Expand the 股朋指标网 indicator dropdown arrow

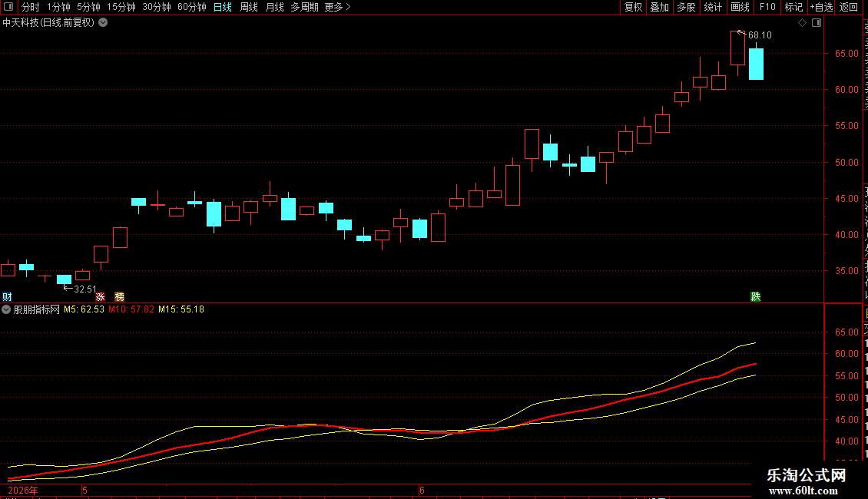(x=6, y=310)
